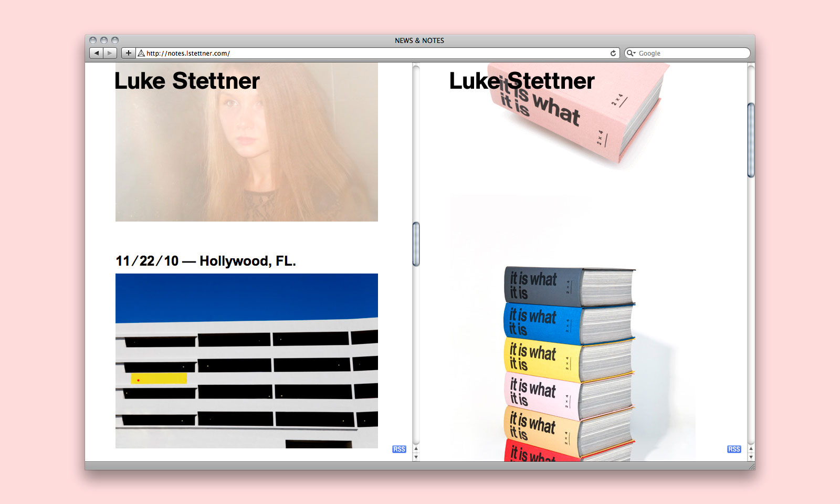Screen dimensions: 840x504
Task: Click the site icon beside the URL
Action: pos(141,53)
